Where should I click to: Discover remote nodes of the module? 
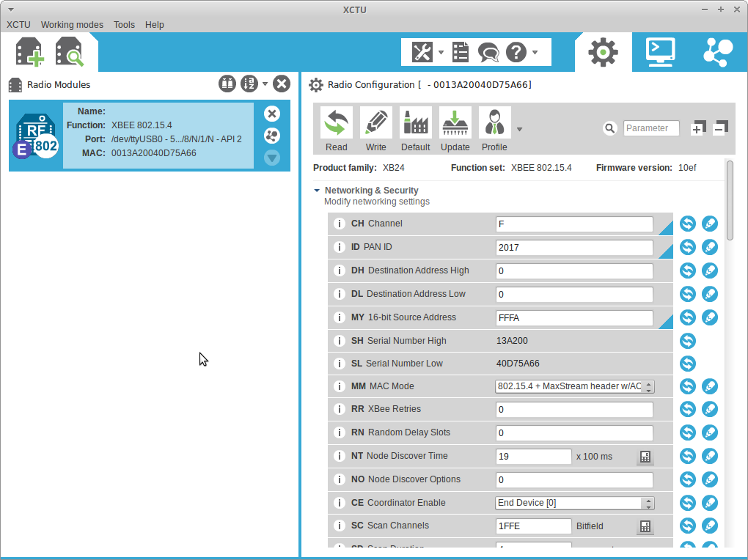(272, 136)
